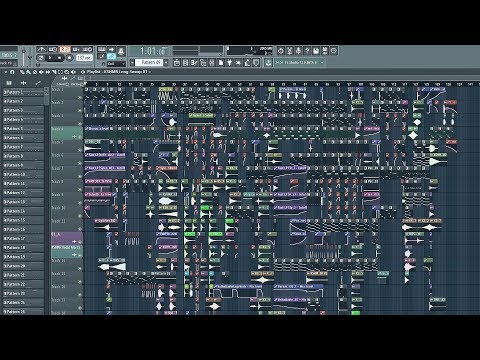The height and width of the screenshot is (360, 480).
Task: Click the highlighted green Track 4 header
Action: 67,133
